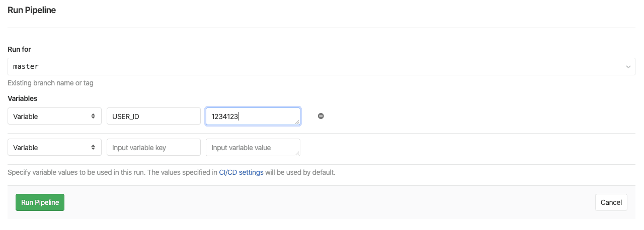Cancel the pipeline run form
This screenshot has width=644, height=230.
pyautogui.click(x=611, y=202)
